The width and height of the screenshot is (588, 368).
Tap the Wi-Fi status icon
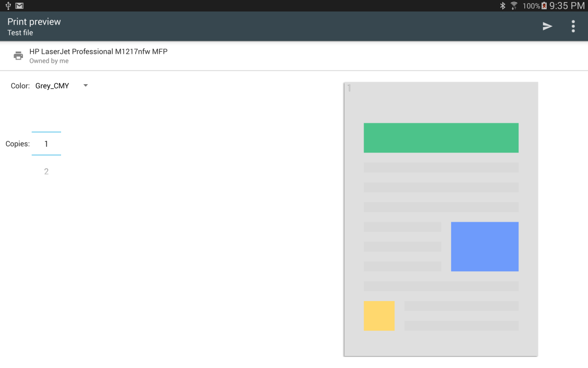(x=514, y=6)
